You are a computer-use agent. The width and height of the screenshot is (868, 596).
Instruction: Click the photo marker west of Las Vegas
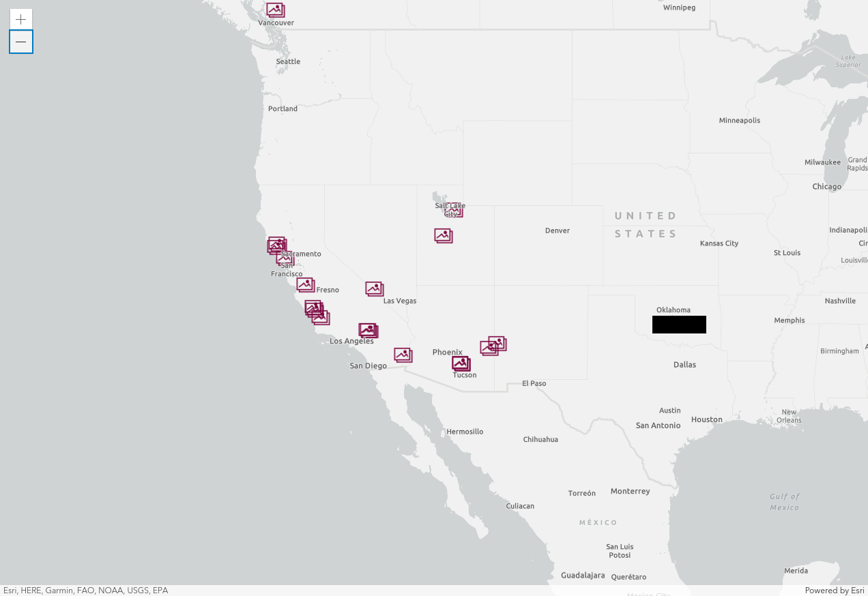point(374,288)
